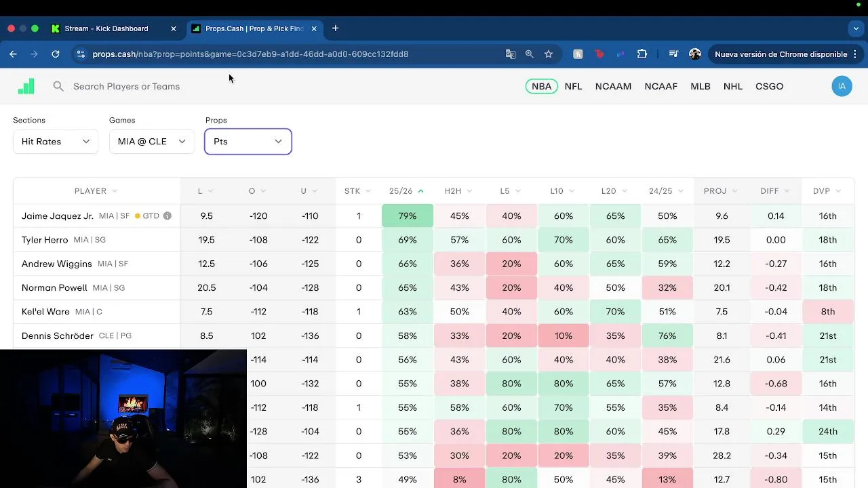
Task: Click Kel'el Ware's 8th DVP cell
Action: click(827, 312)
